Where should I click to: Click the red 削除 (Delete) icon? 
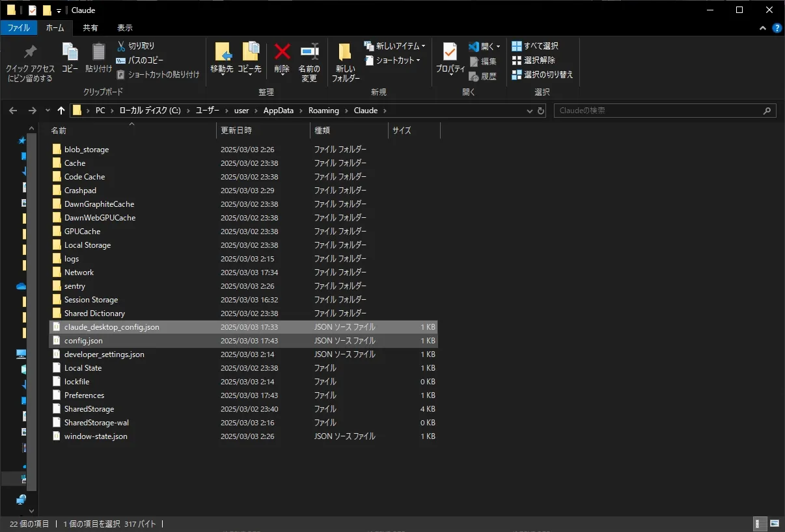(x=282, y=52)
